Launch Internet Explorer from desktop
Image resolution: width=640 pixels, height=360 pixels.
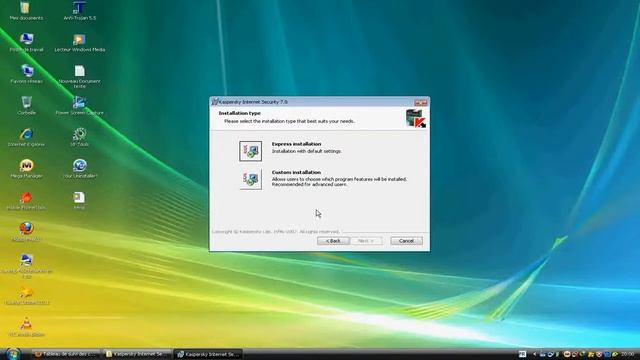pos(26,137)
